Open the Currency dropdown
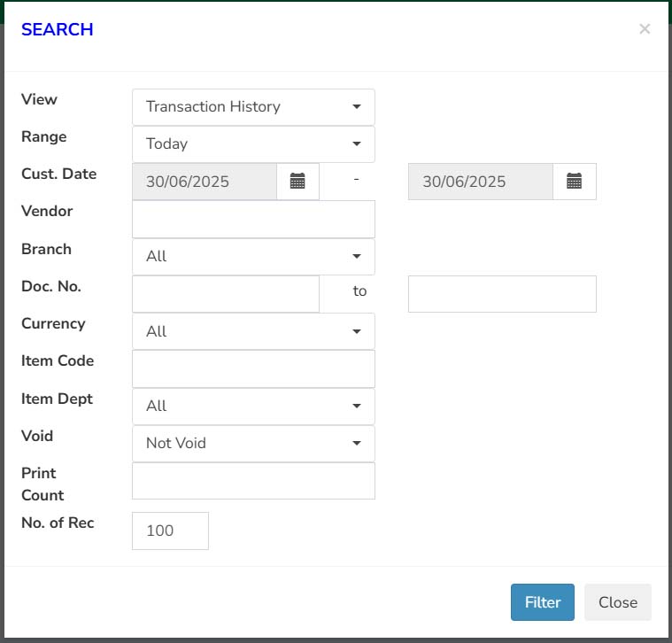Screen dimensions: 672x643 tap(253, 331)
